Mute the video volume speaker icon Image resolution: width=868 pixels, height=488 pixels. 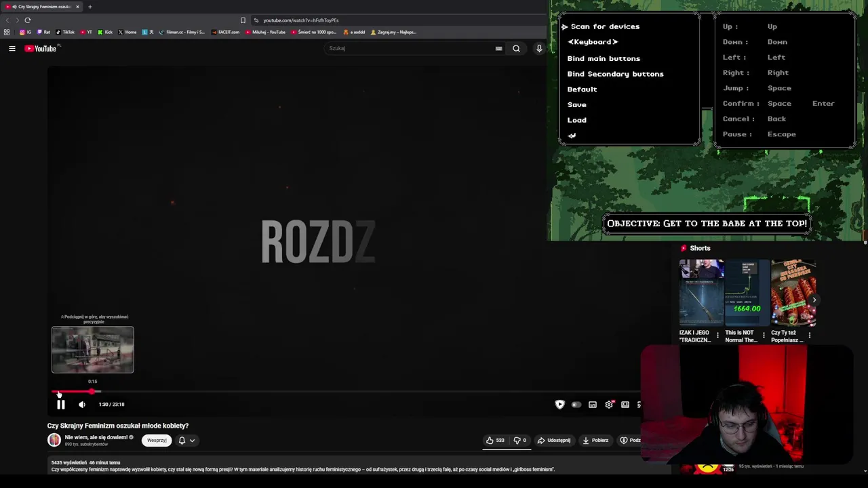click(x=82, y=405)
